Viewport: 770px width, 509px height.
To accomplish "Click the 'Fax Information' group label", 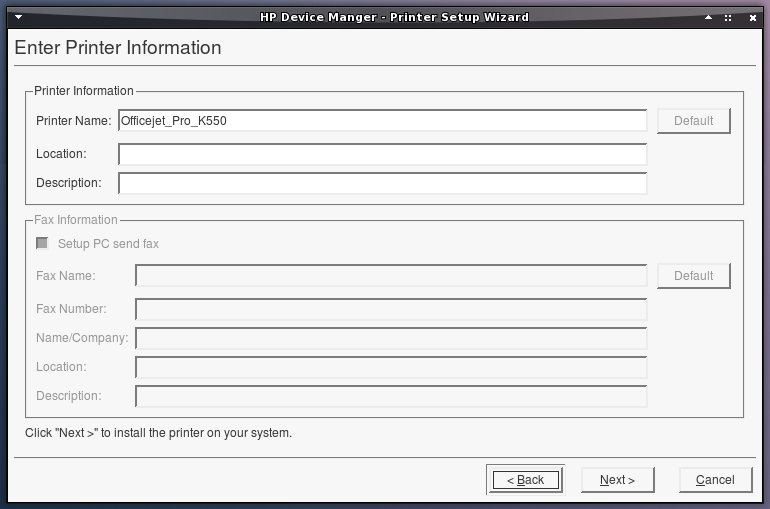I will point(76,220).
